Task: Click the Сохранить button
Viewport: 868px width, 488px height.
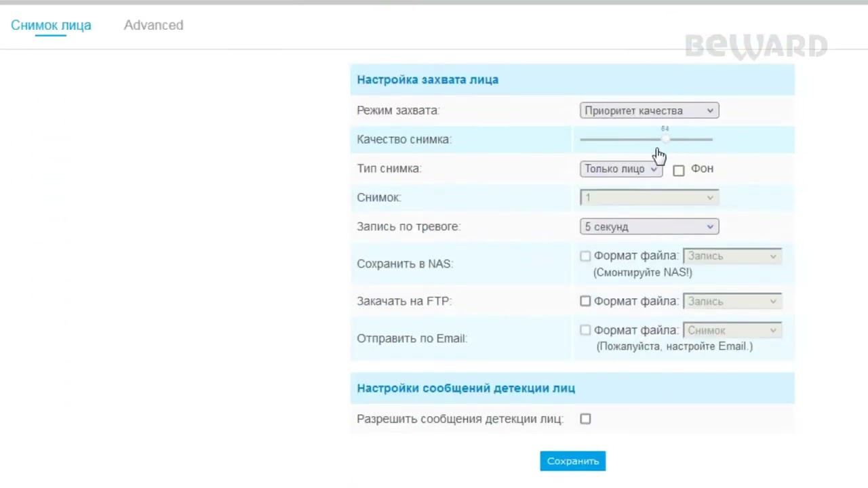Action: [x=573, y=461]
